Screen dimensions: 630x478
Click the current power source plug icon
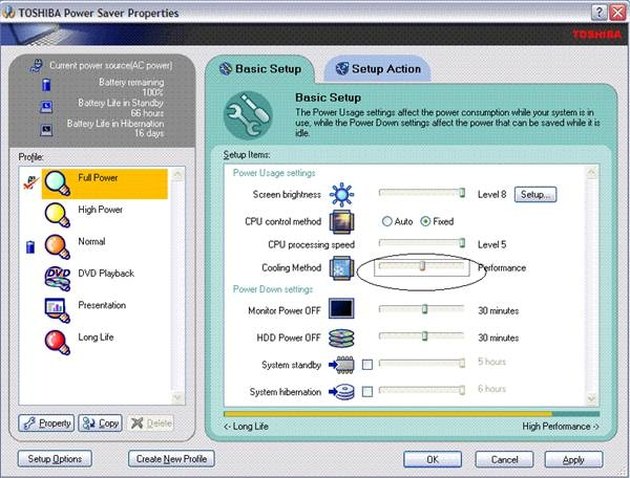tap(37, 65)
